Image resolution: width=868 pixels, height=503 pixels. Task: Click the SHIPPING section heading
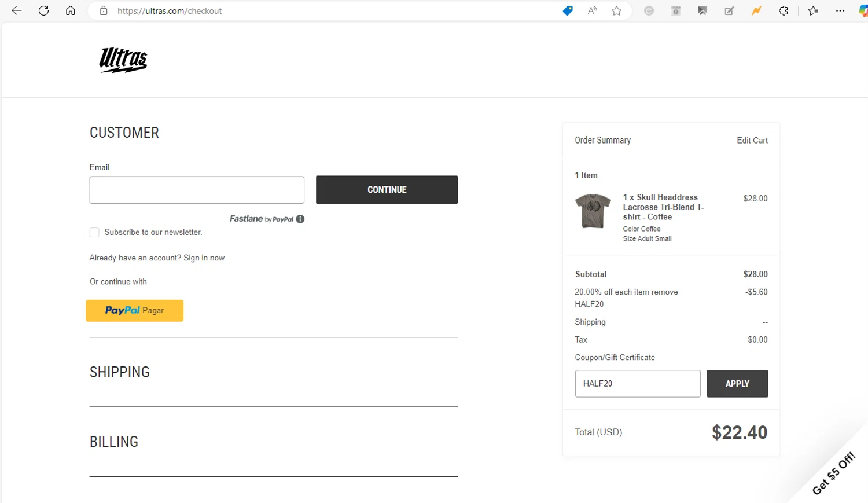pyautogui.click(x=120, y=372)
